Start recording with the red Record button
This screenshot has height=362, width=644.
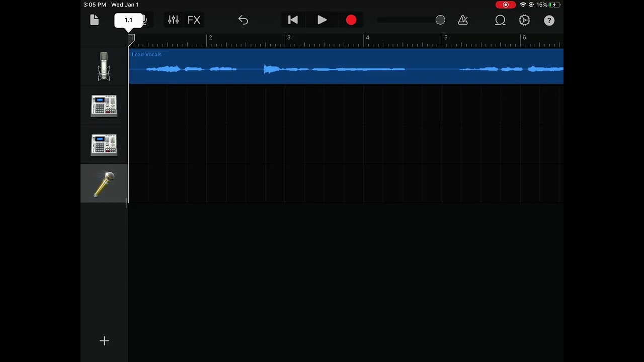(x=351, y=20)
